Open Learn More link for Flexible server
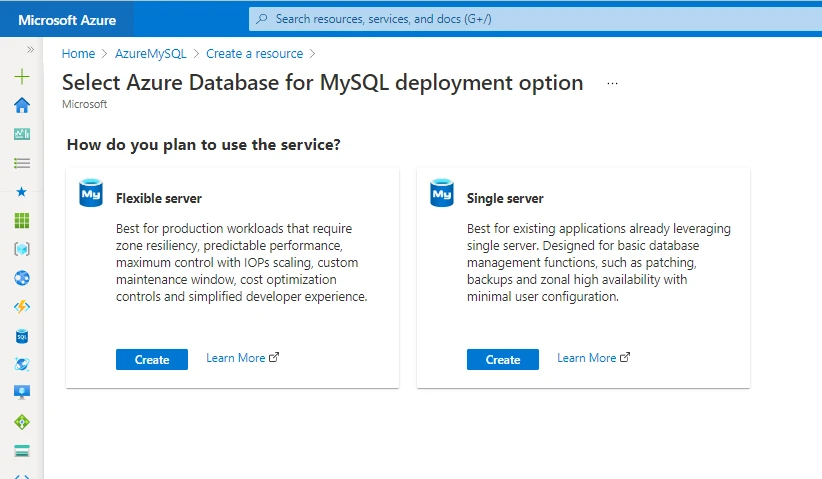The height and width of the screenshot is (479, 822). [x=242, y=358]
